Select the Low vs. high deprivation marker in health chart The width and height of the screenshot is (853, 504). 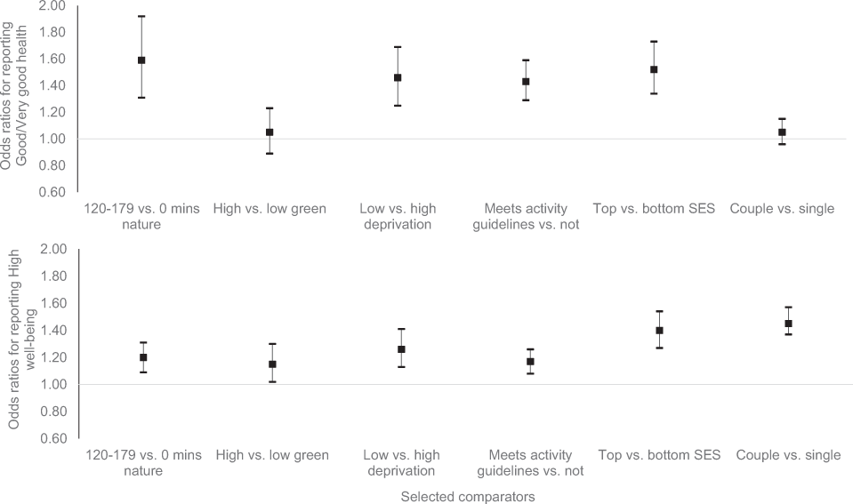tap(398, 77)
